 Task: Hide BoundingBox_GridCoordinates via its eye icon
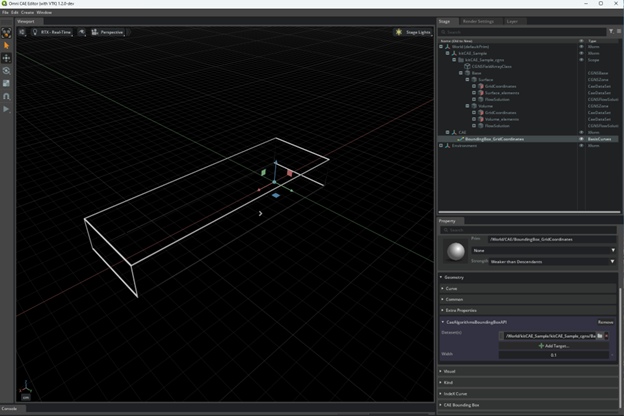pos(581,139)
